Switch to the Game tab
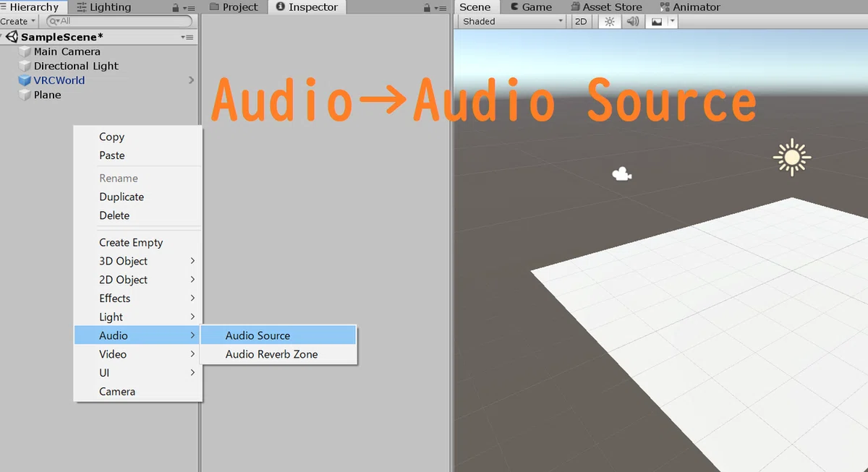Screen dimensions: 868x472 [531, 7]
